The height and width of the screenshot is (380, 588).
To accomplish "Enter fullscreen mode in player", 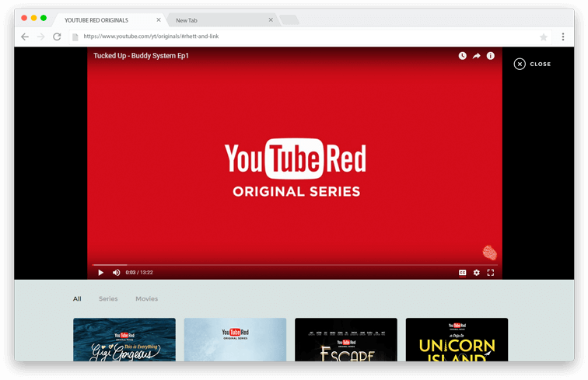I will (491, 273).
